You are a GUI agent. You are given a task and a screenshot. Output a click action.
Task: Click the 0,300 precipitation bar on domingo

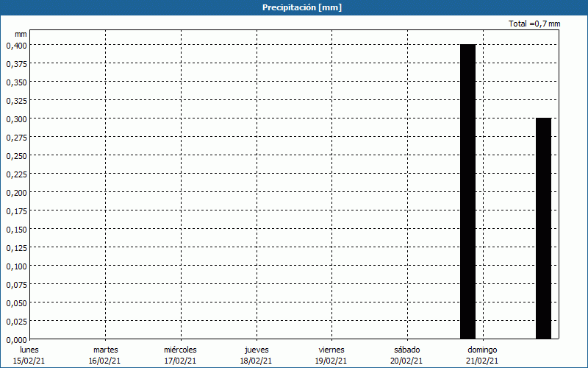click(x=543, y=228)
